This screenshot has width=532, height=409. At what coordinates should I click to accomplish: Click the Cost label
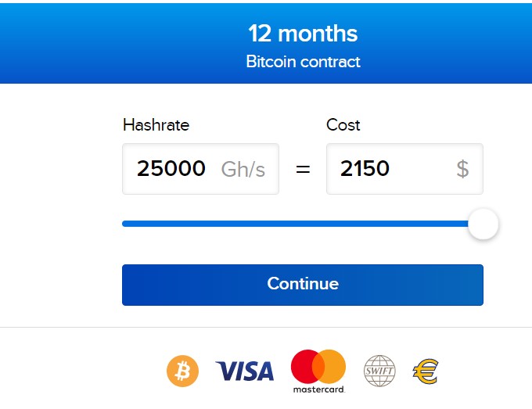[343, 125]
